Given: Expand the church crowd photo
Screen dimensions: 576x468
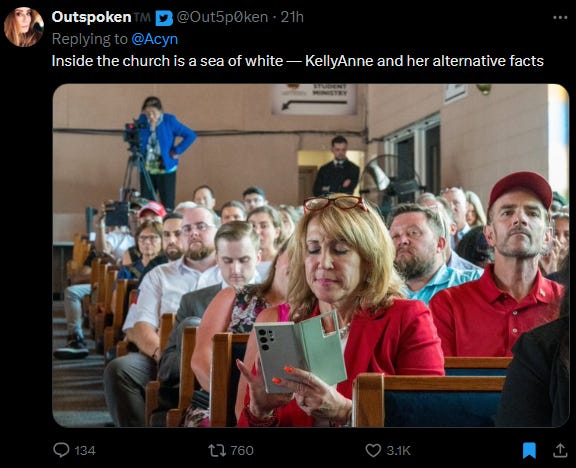Looking at the screenshot, I should [x=311, y=255].
